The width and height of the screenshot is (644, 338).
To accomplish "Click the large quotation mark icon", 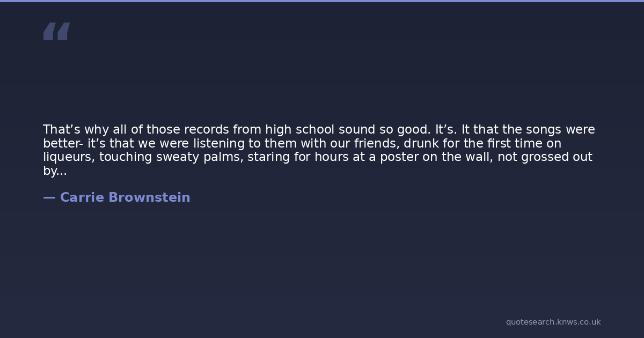I will coord(56,32).
